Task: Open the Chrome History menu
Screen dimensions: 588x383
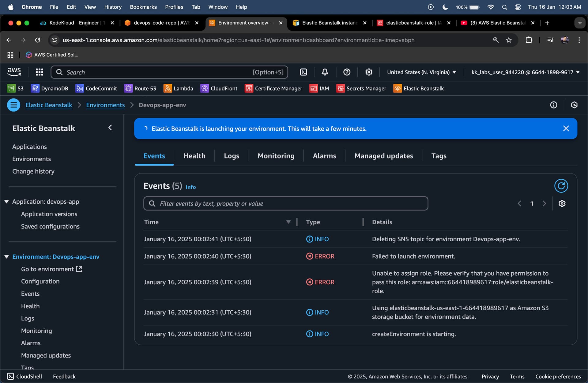Action: click(x=113, y=7)
